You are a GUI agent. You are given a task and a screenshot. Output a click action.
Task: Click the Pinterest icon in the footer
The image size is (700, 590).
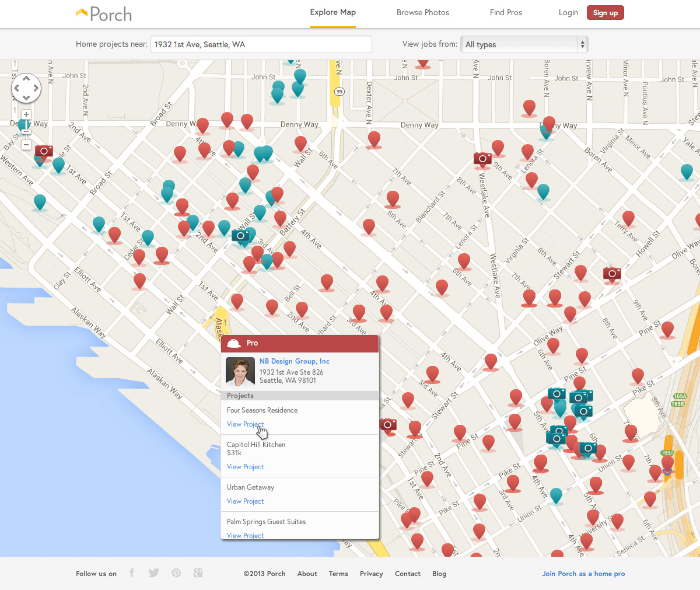coord(176,573)
